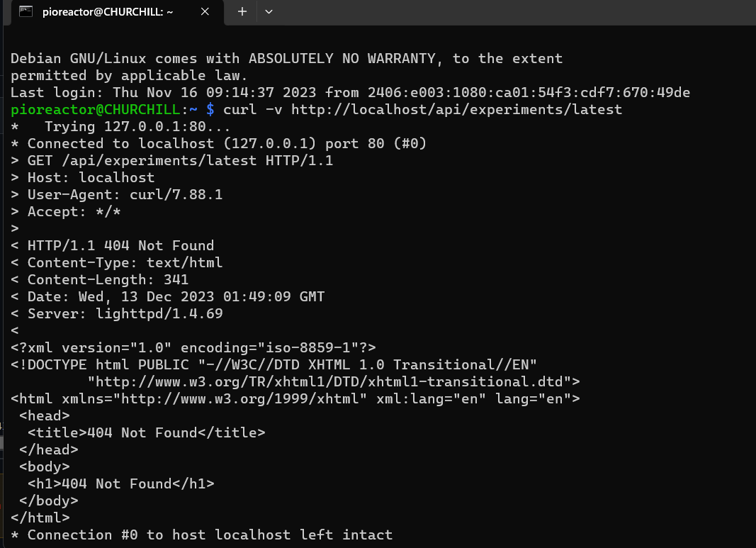756x548 pixels.
Task: Click the IPv6 address in Last login line
Action: (x=529, y=92)
